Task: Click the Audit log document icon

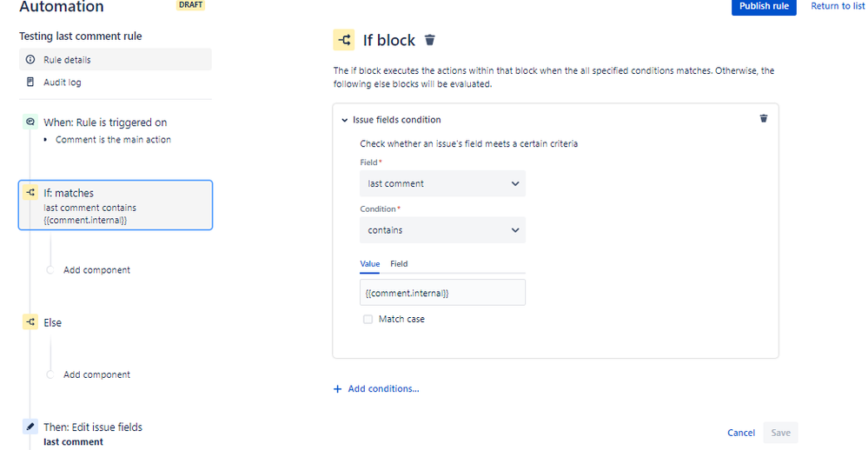Action: point(30,82)
